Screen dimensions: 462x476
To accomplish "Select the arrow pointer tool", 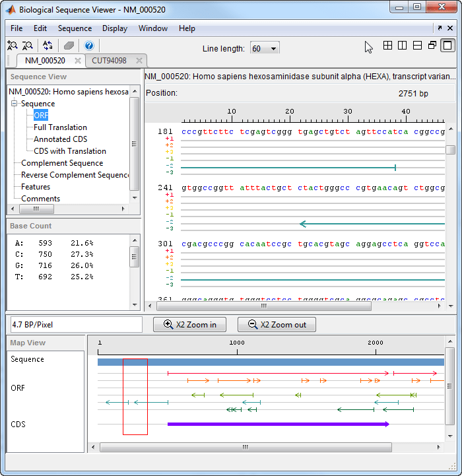I will [368, 47].
